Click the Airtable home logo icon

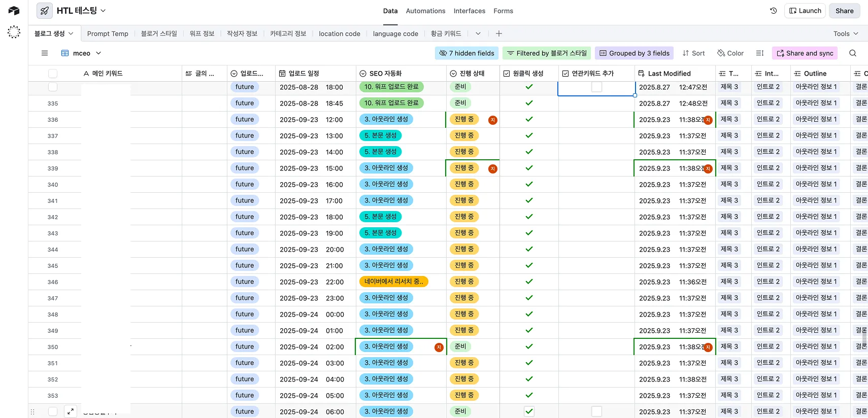click(14, 11)
